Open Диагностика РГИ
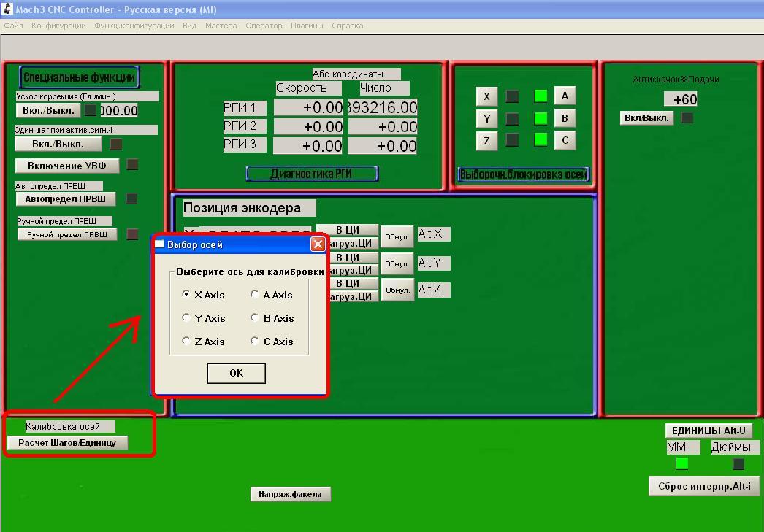Screen dimensions: 764x532 (312, 174)
